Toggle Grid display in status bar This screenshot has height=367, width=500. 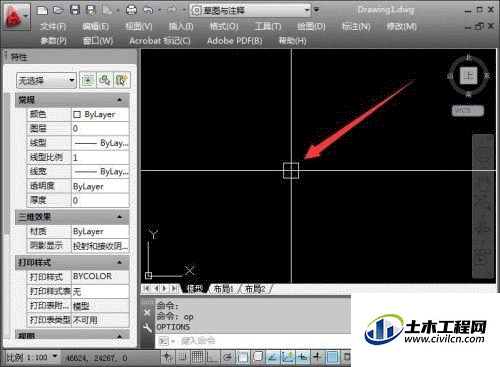(x=197, y=357)
